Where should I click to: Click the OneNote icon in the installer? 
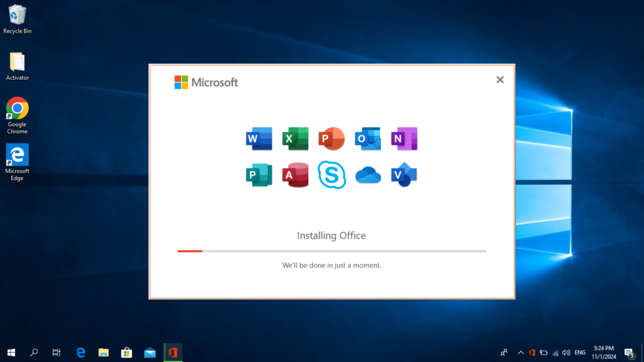pos(404,139)
